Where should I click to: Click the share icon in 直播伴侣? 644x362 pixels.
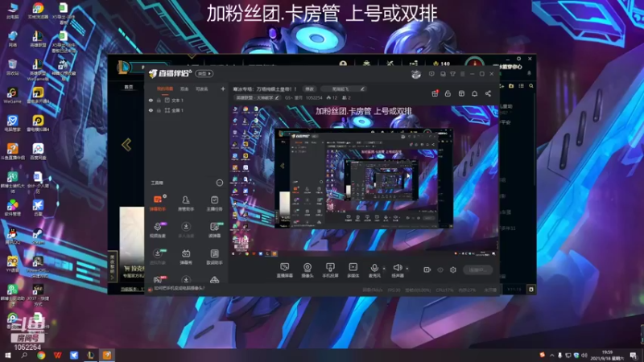coord(488,93)
